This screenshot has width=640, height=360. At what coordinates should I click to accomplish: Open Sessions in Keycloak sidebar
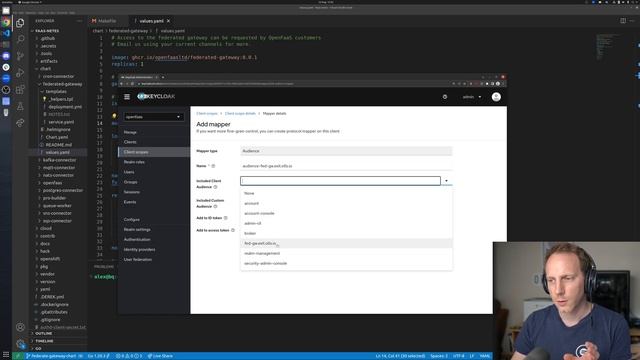point(131,192)
